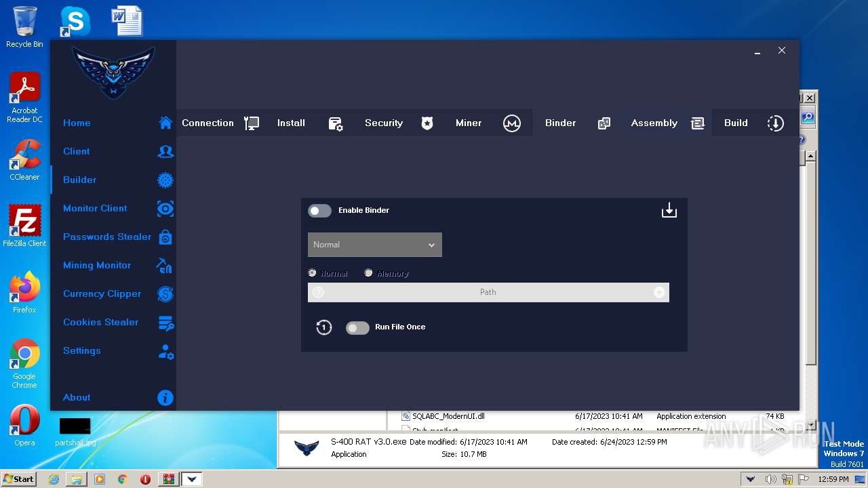The image size is (868, 488).
Task: Open the About info icon
Action: [165, 397]
